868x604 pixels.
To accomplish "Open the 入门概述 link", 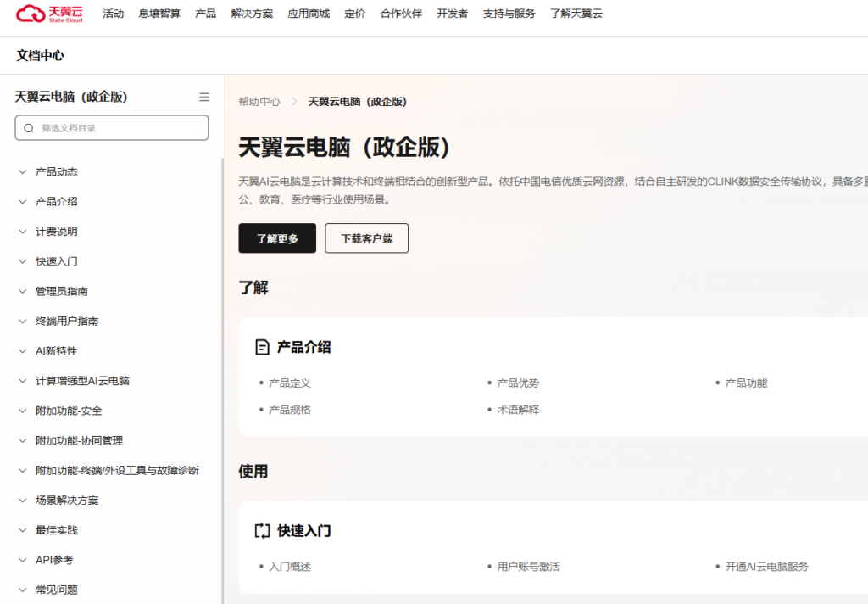I will pyautogui.click(x=290, y=567).
